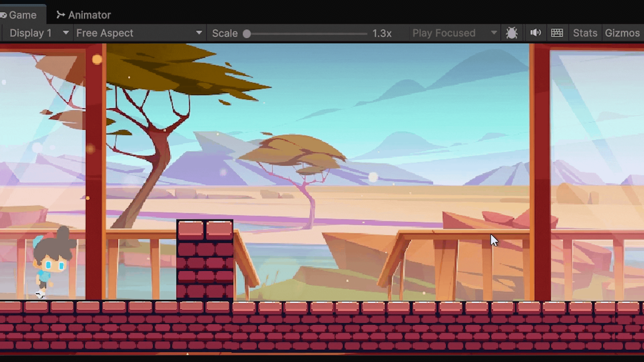Toggle the Frame Debugger bug icon

[512, 33]
